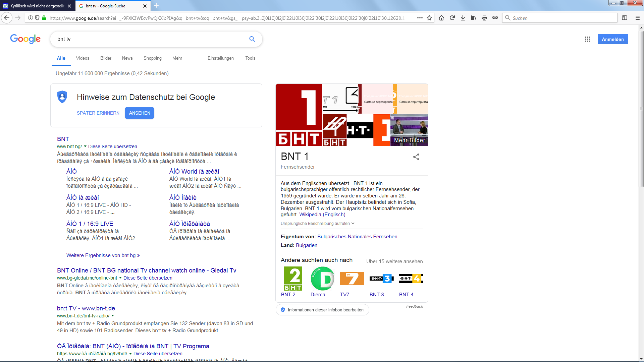Viewport: 644px width, 362px height.
Task: Click the BNT 2 channel thumbnail
Action: point(293,279)
